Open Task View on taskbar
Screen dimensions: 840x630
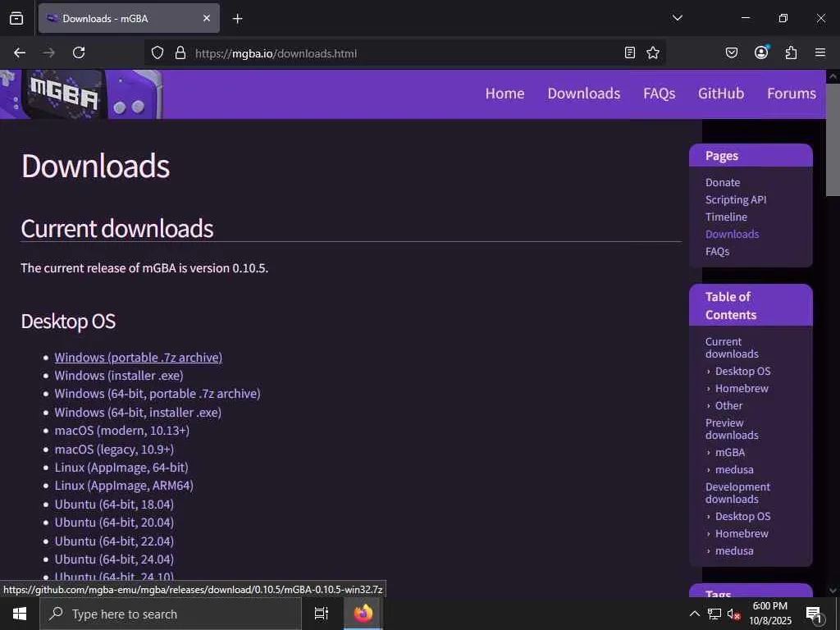(x=322, y=614)
